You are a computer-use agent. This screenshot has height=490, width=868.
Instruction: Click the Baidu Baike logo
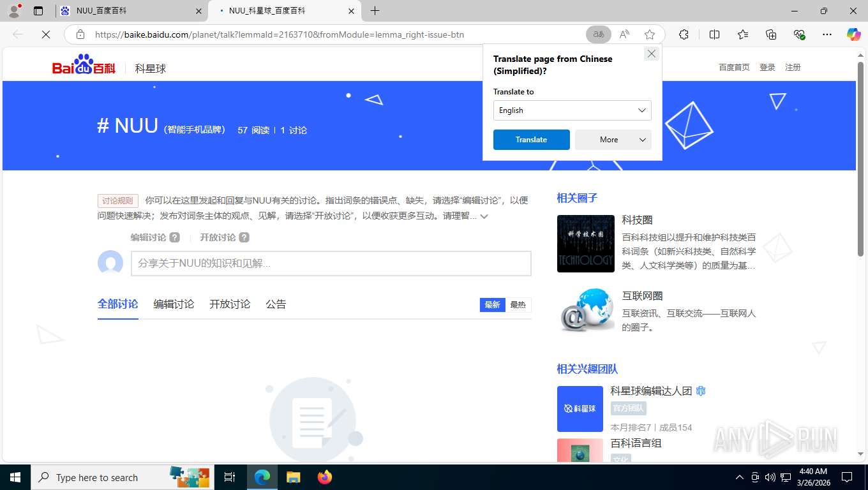pyautogui.click(x=84, y=64)
